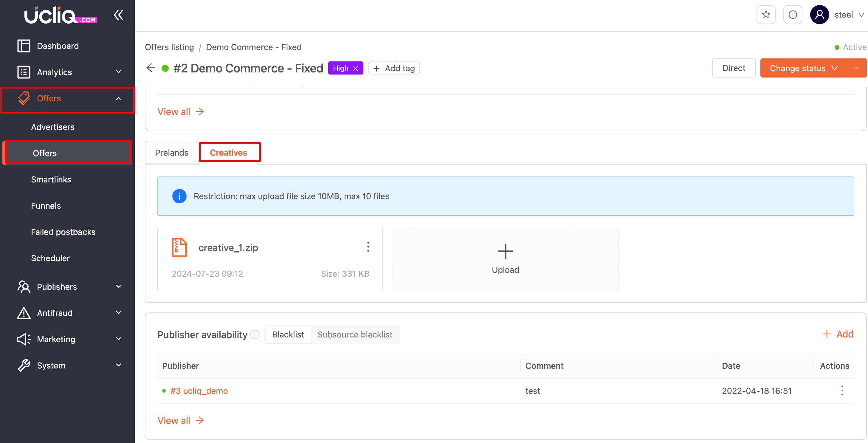Click the Upload creative drop area
This screenshot has width=868, height=443.
505,259
